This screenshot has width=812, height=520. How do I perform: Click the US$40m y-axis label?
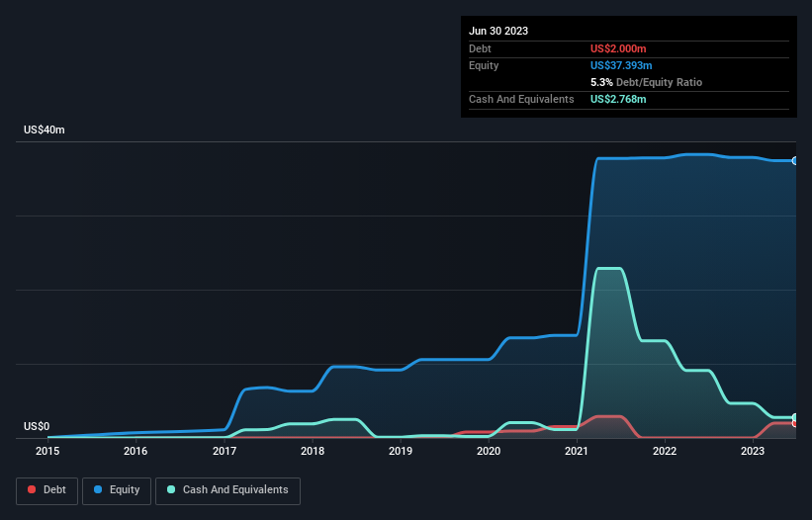(45, 130)
